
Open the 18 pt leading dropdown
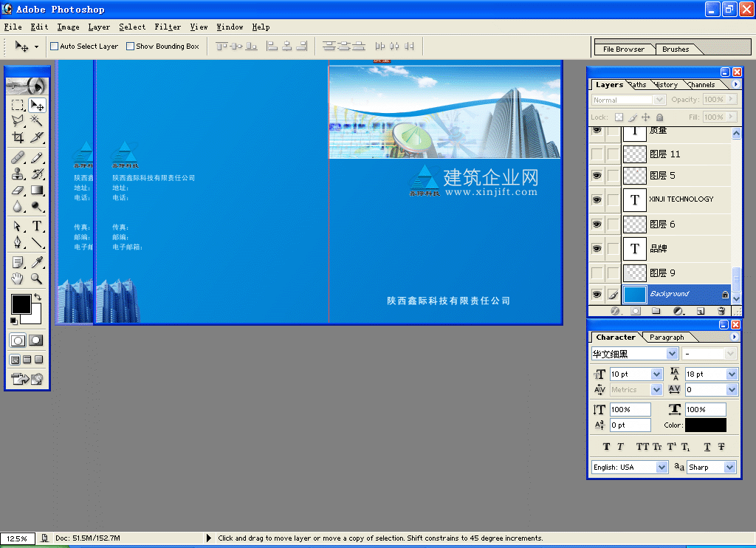click(x=732, y=374)
